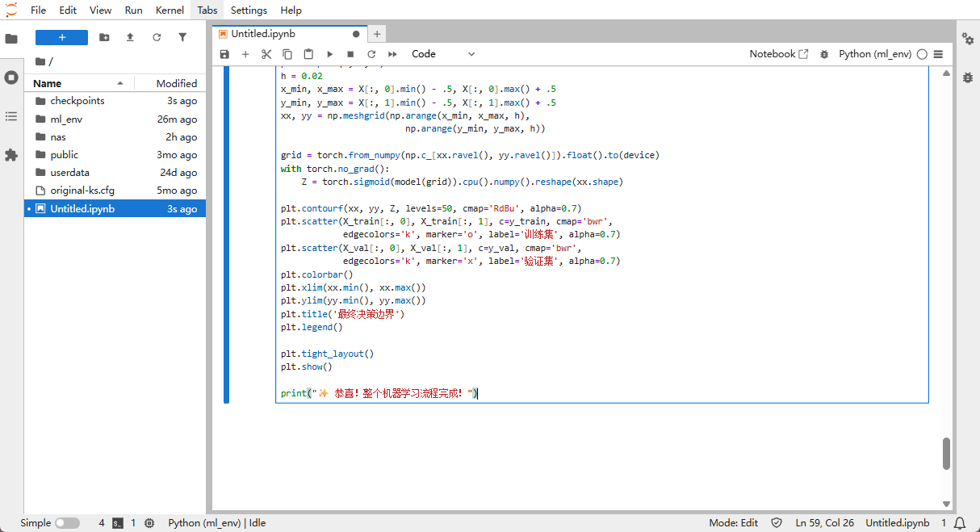
Task: Select the checkpoints folder
Action: tap(115, 101)
